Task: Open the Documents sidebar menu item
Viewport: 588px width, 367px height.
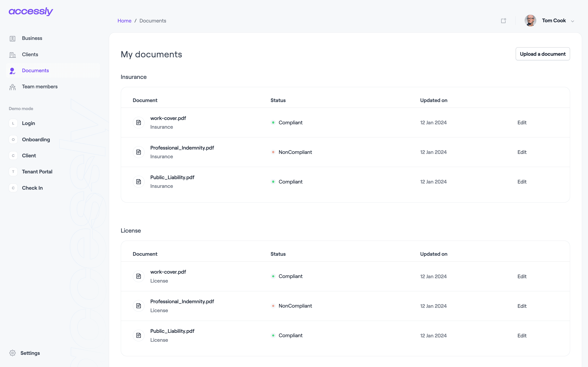Action: 35,71
